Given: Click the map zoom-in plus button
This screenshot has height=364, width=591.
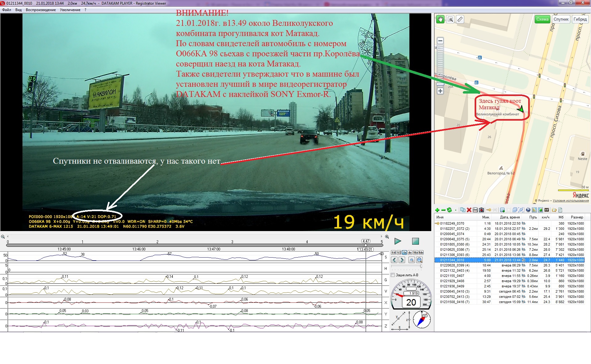Looking at the screenshot, I should coord(440,91).
